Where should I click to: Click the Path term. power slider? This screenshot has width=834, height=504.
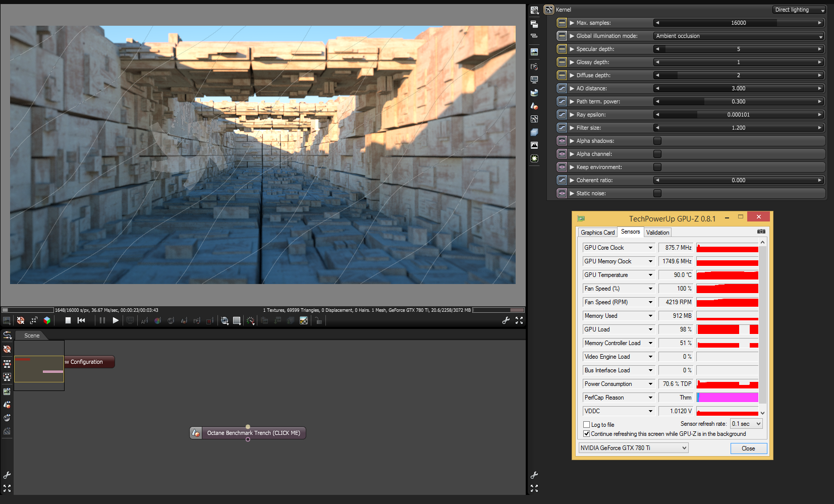pos(739,101)
